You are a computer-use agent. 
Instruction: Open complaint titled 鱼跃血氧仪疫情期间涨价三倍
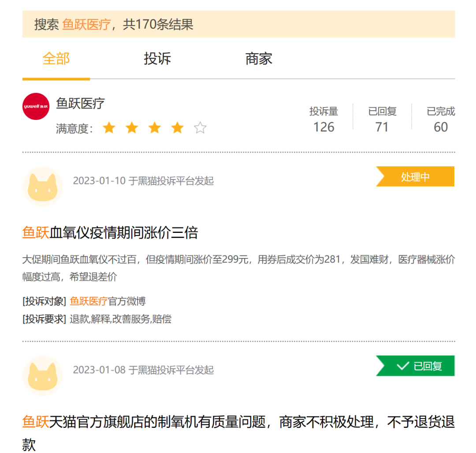click(x=110, y=232)
